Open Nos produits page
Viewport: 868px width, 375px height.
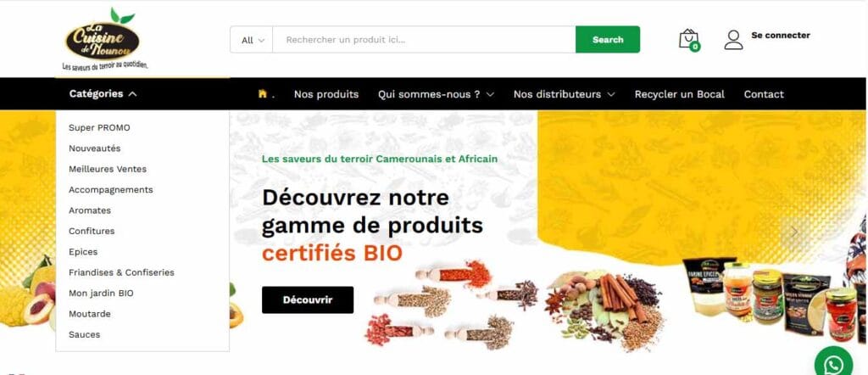tap(326, 94)
